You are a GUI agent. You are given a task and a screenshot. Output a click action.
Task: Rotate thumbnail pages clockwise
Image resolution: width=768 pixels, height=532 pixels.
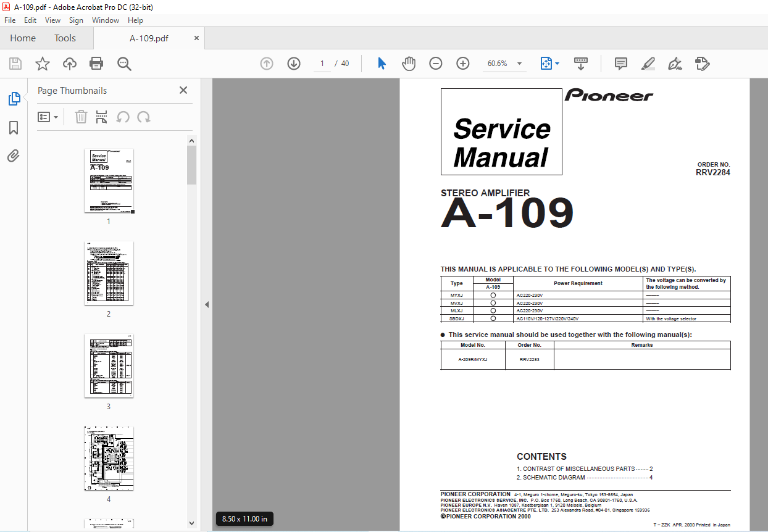(144, 117)
